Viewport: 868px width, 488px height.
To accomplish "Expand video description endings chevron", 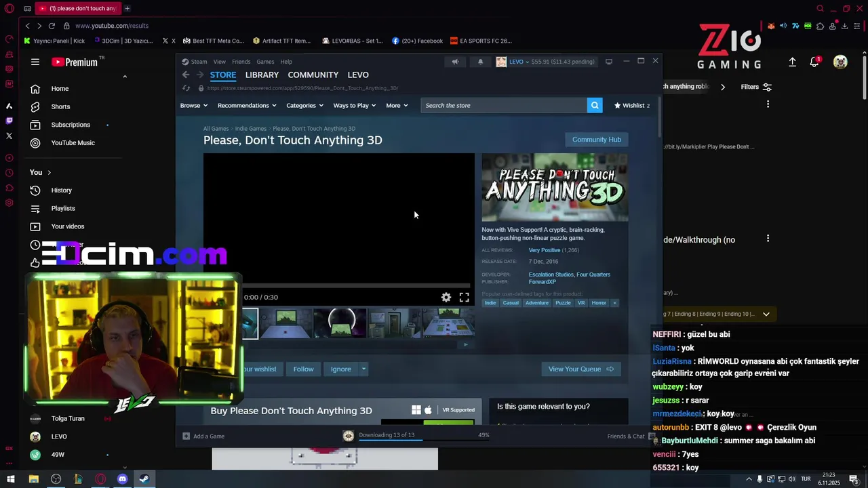I will point(766,314).
